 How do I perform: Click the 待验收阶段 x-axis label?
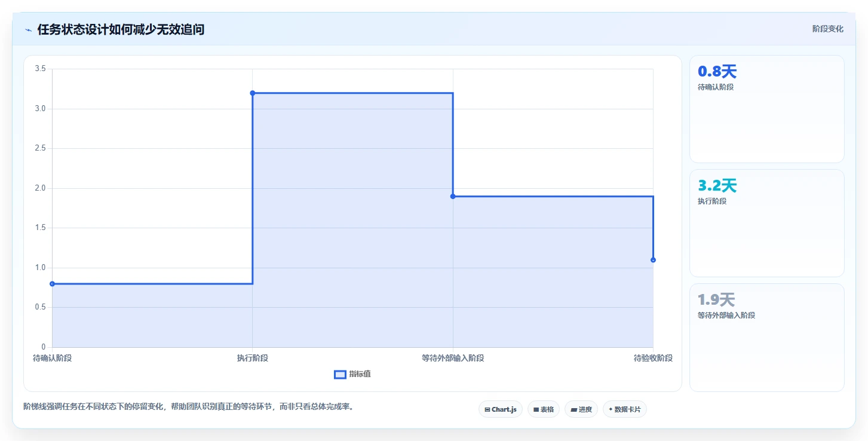pyautogui.click(x=653, y=359)
